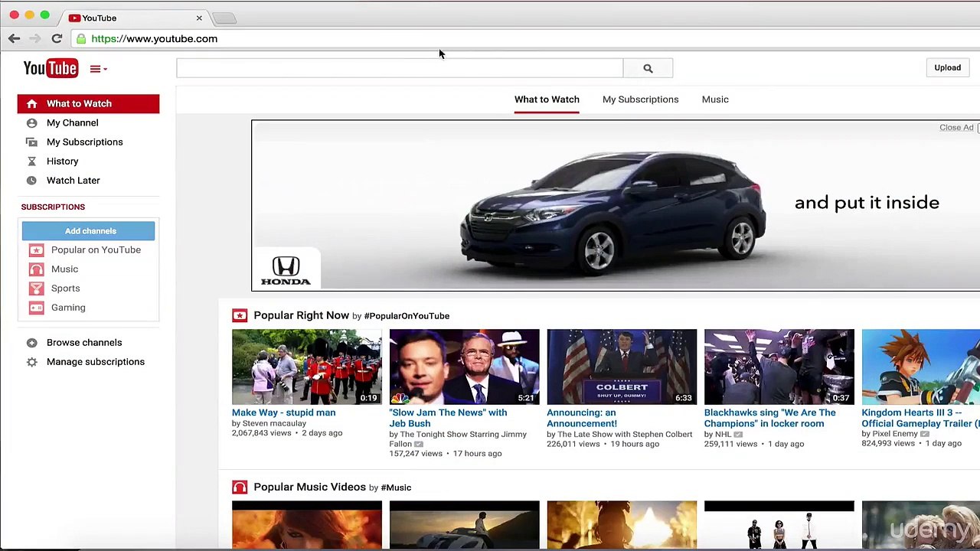The image size is (980, 551).
Task: Switch to the What to Watch top tab
Action: (x=547, y=99)
